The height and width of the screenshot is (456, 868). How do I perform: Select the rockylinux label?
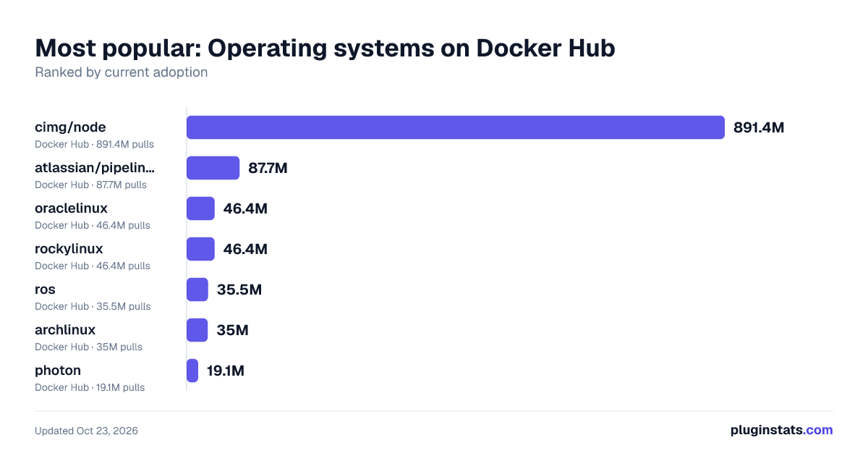pyautogui.click(x=69, y=249)
